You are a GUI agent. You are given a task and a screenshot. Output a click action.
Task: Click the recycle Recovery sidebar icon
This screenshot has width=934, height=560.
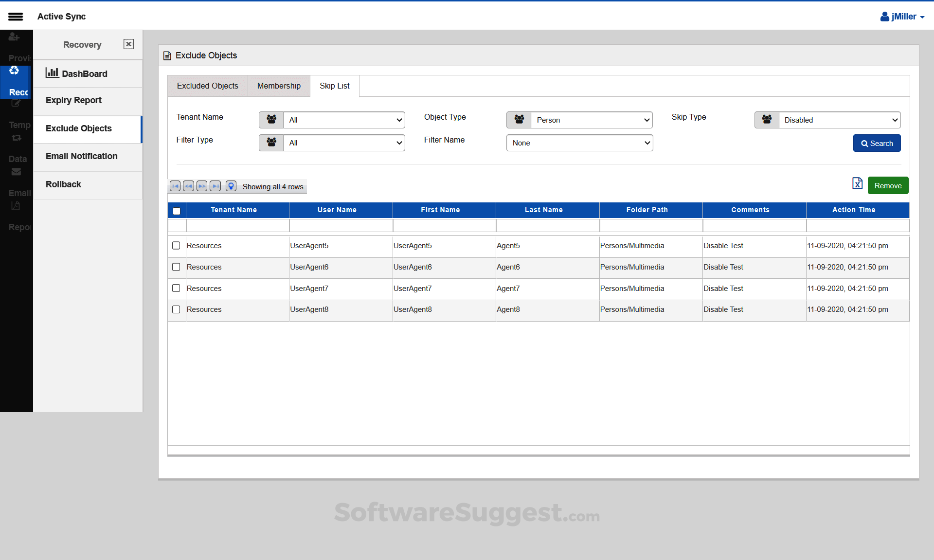coord(15,71)
